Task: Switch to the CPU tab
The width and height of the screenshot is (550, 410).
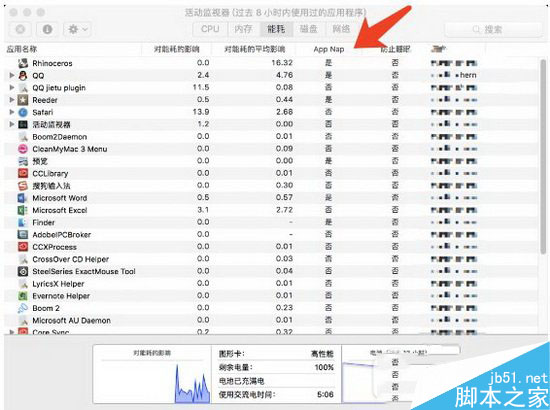Action: 210,29
